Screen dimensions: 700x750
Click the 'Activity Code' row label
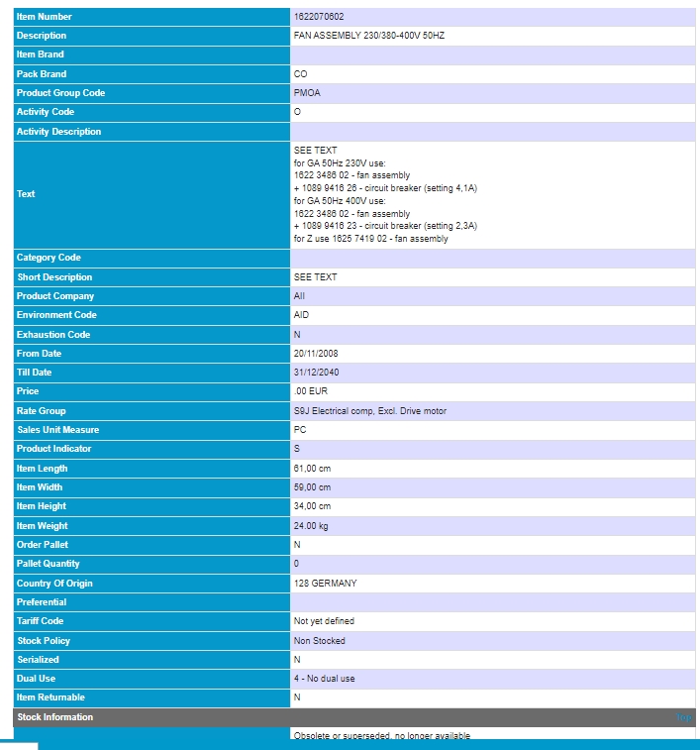coord(46,112)
